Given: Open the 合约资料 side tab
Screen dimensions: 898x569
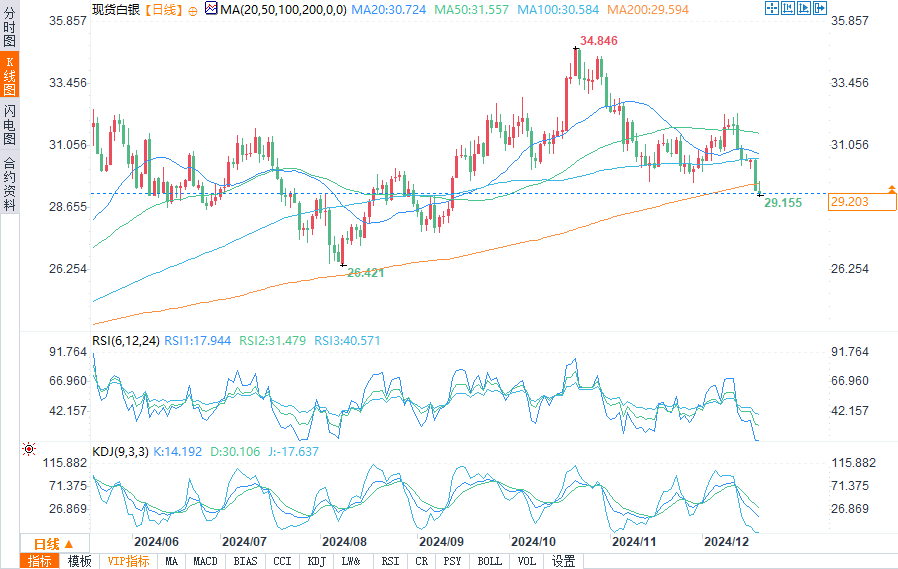Looking at the screenshot, I should [9, 184].
